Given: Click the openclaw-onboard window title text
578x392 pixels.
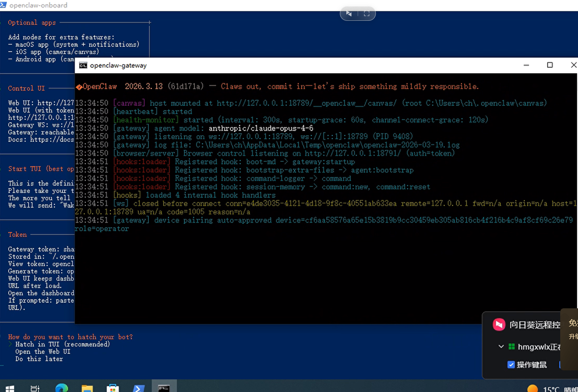Looking at the screenshot, I should 38,5.
